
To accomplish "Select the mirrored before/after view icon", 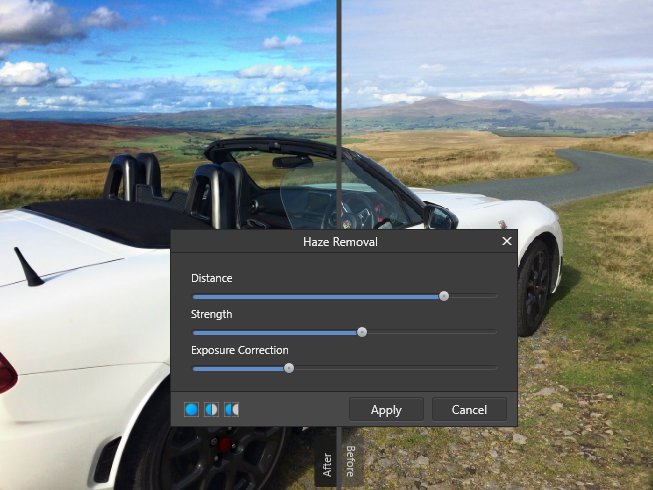I will pyautogui.click(x=232, y=410).
